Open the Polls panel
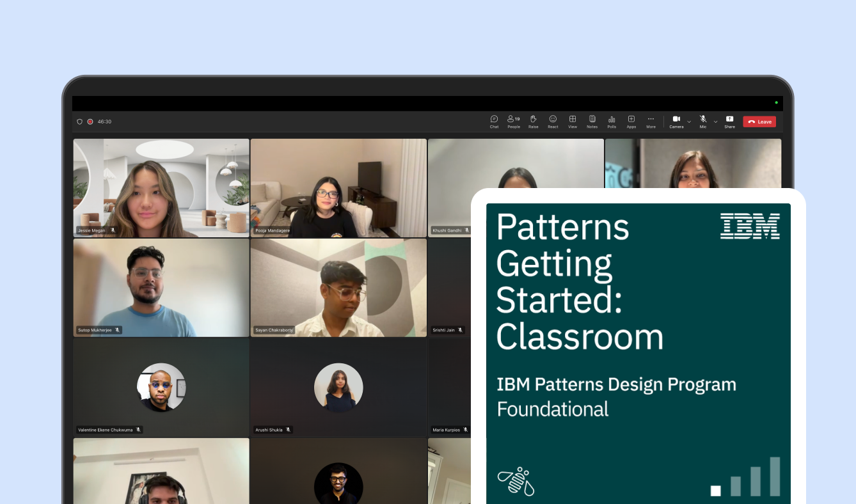The height and width of the screenshot is (504, 856). [612, 122]
